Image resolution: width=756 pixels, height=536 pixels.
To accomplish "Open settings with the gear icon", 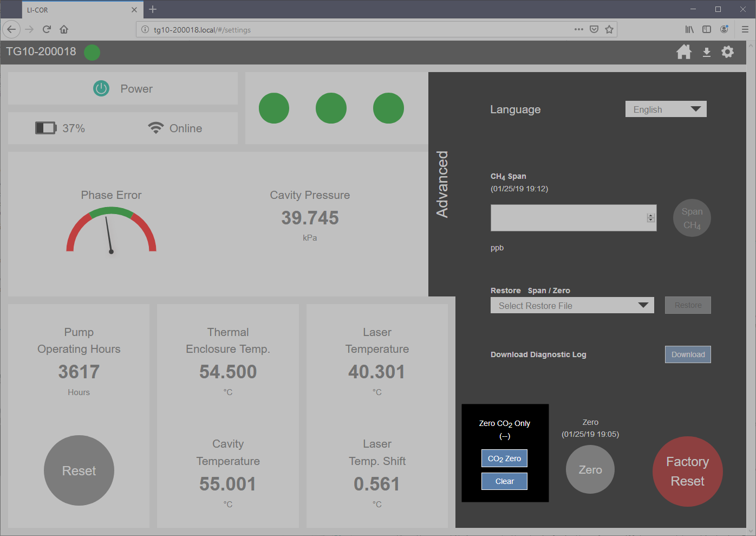I will point(727,52).
